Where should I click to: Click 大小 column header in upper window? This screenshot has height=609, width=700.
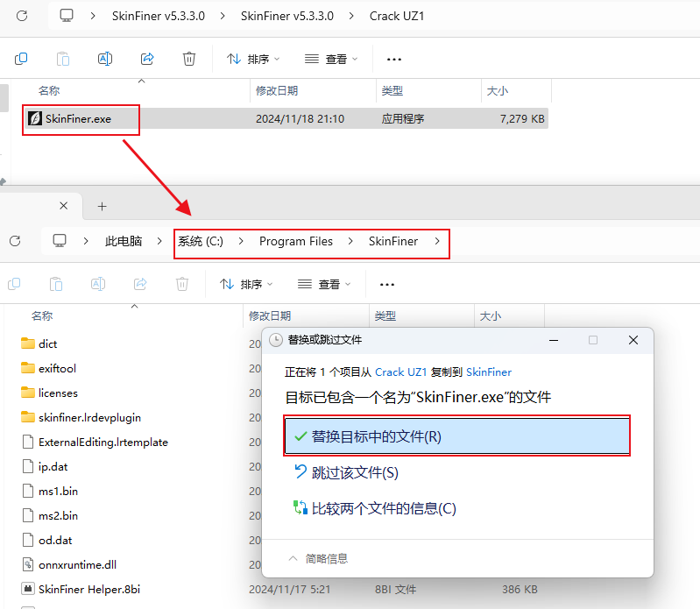(x=498, y=90)
